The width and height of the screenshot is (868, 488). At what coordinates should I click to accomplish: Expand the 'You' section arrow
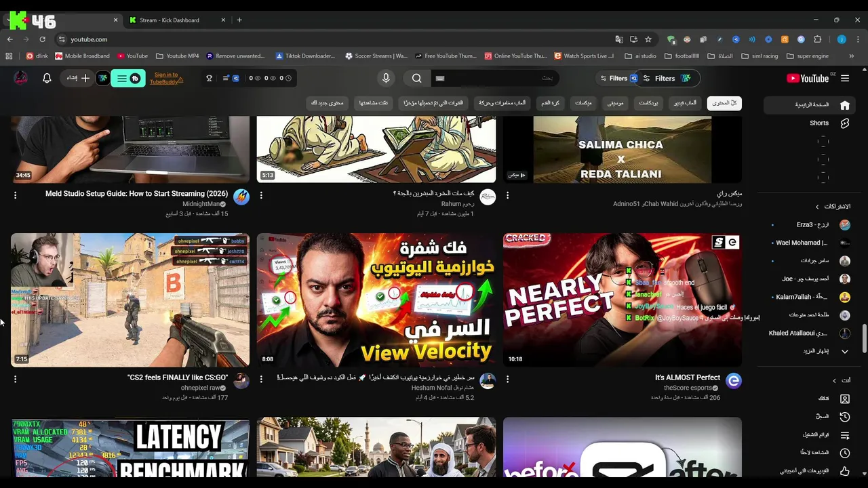835,380
